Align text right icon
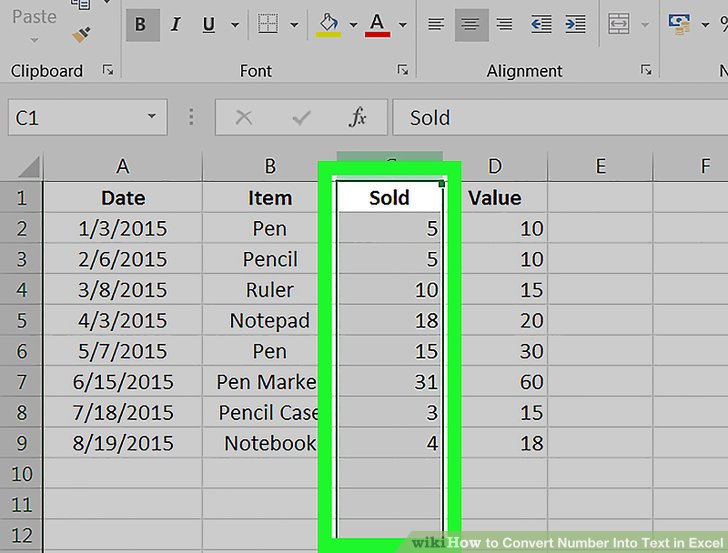 click(x=505, y=24)
